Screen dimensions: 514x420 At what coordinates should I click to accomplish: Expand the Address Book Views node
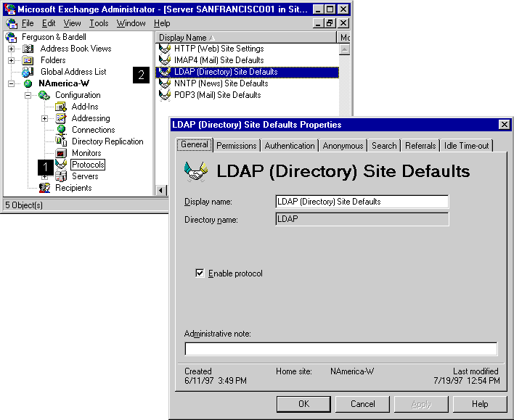click(x=11, y=49)
